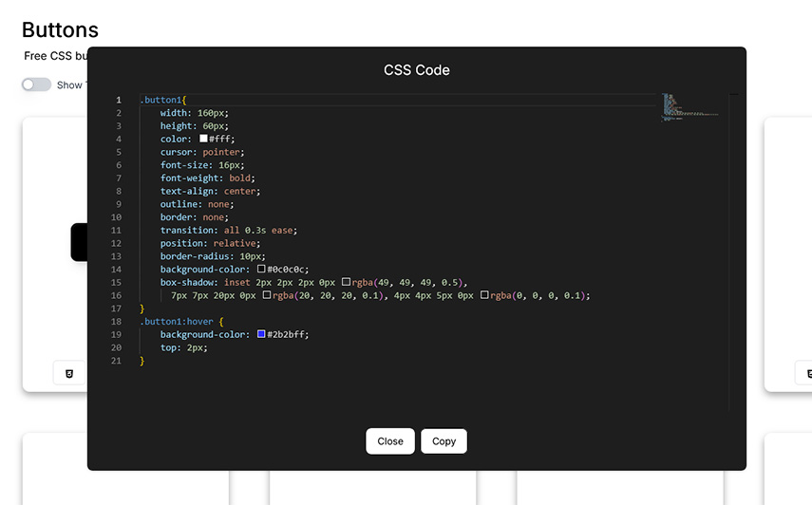
Task: Toggle the Show switch below Buttons heading
Action: pyautogui.click(x=36, y=84)
